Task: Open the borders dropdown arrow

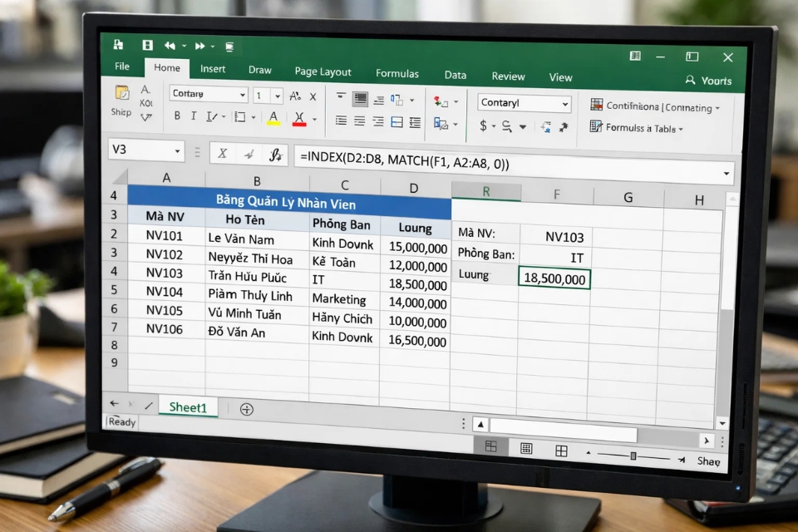Action: point(254,116)
